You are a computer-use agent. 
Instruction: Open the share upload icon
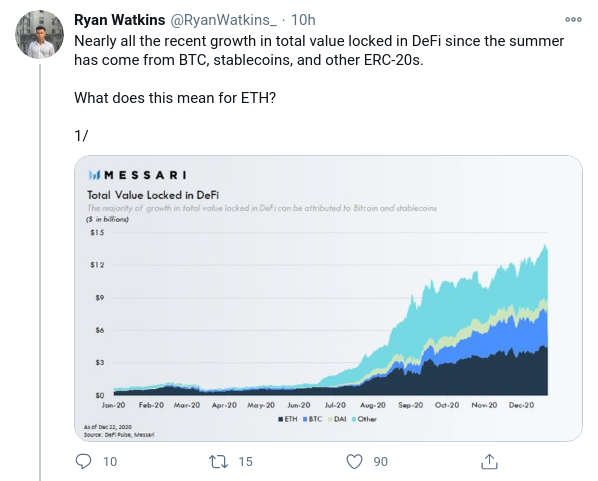coord(489,461)
